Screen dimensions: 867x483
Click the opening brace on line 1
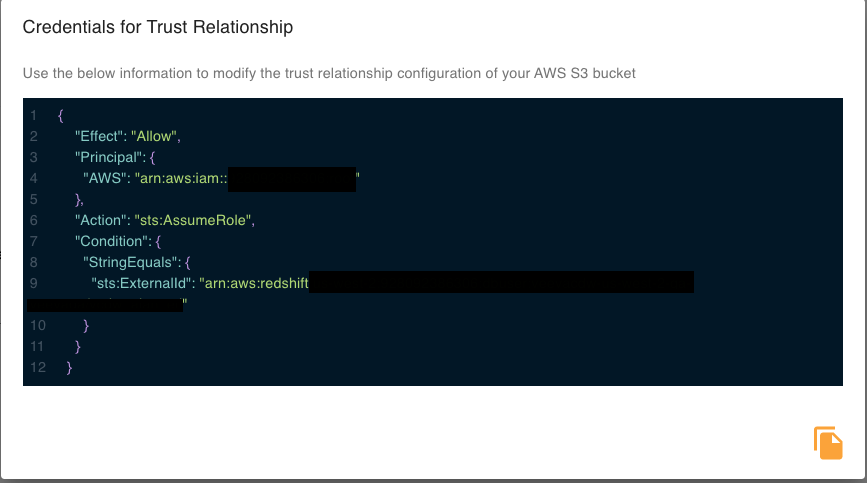click(61, 115)
